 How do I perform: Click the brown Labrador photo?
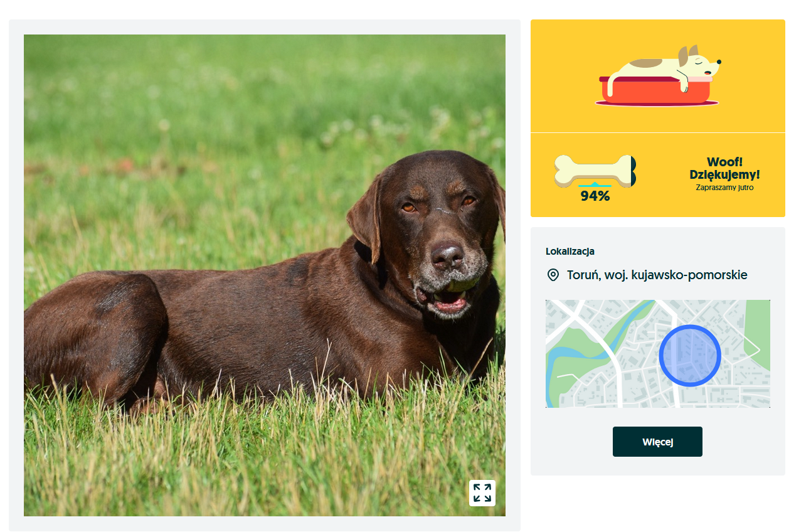click(265, 275)
